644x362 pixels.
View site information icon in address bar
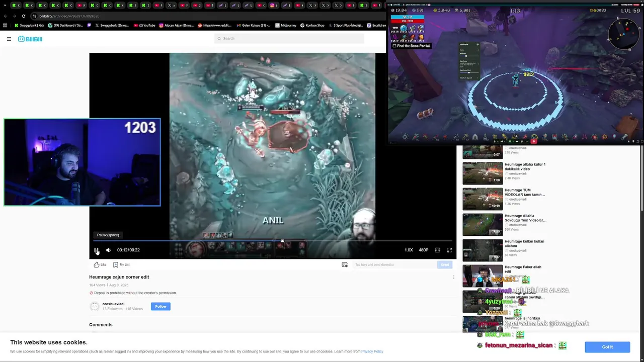(34, 16)
